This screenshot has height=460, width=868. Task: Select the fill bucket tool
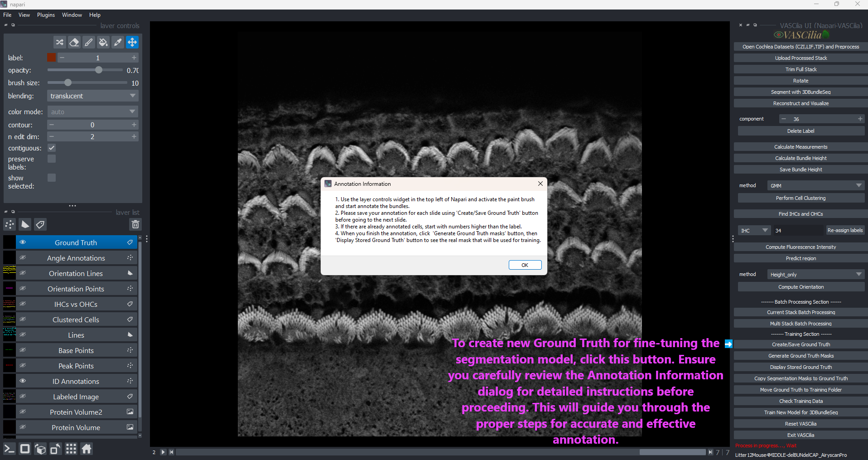(103, 43)
